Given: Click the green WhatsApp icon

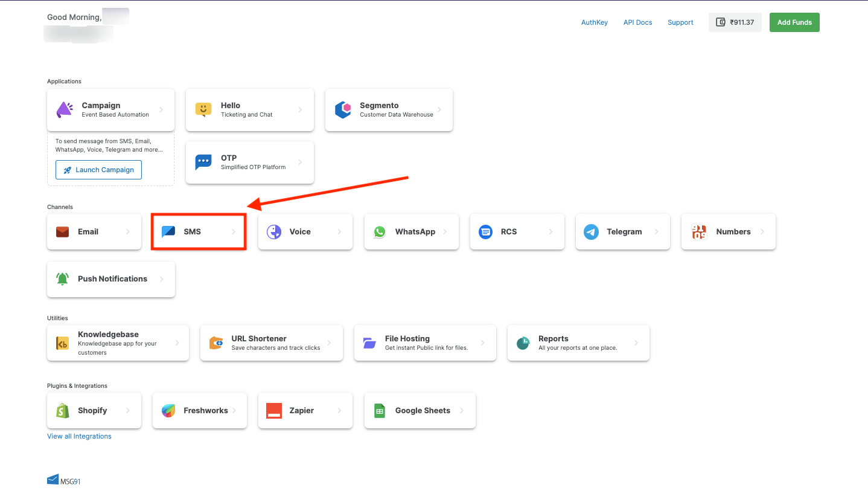Looking at the screenshot, I should (380, 232).
